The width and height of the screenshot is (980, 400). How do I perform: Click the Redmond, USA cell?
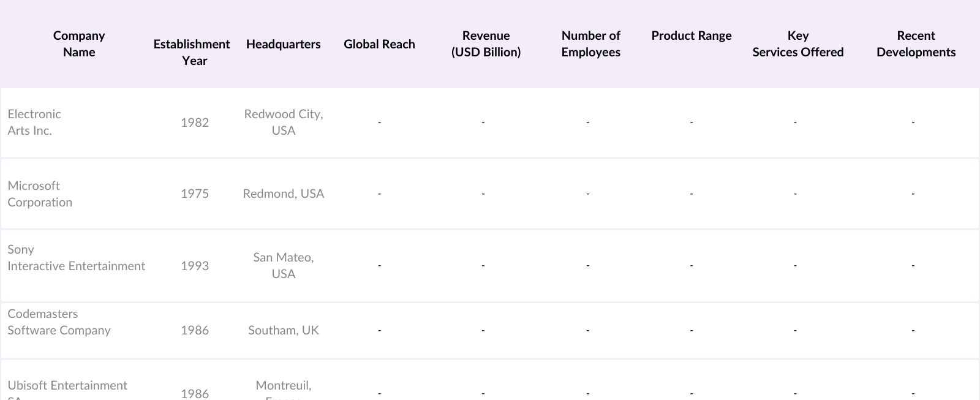click(283, 194)
